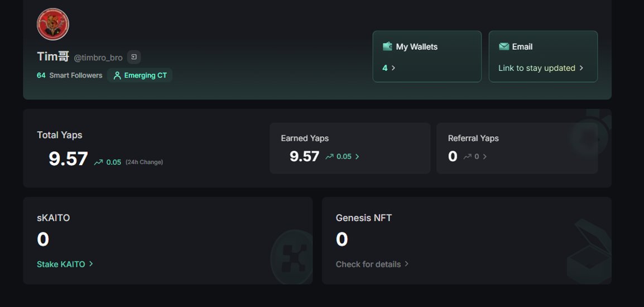Click the Emerging CT badge
This screenshot has width=644, height=307.
(x=140, y=75)
